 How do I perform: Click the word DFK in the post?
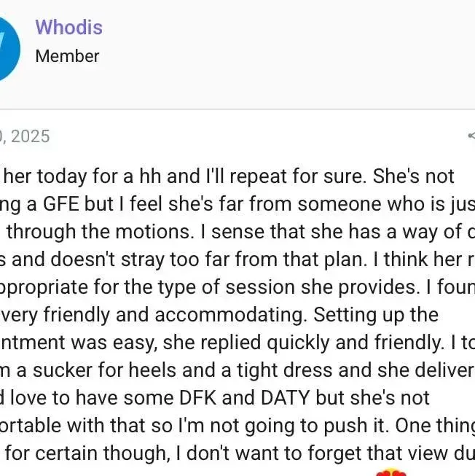(197, 398)
